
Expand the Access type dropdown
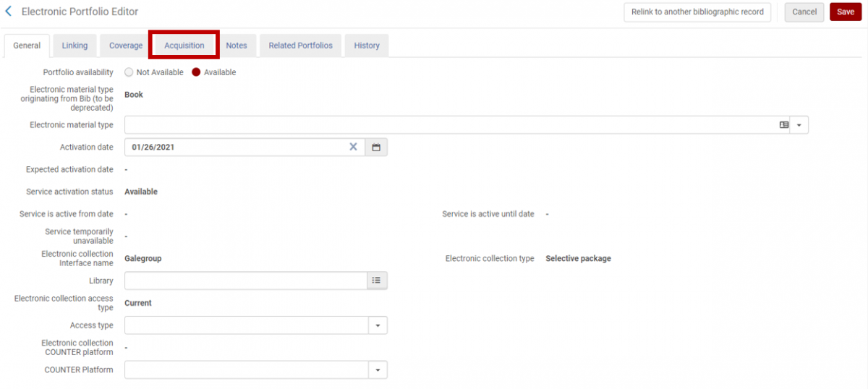click(378, 325)
